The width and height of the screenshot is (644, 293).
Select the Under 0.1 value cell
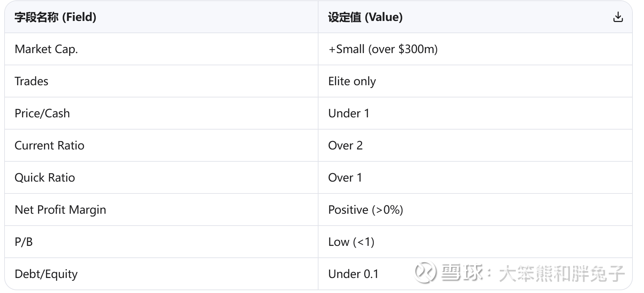353,274
